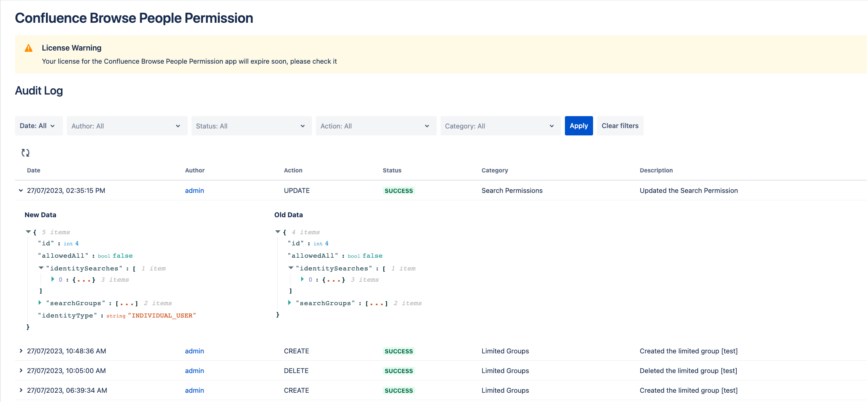Expand the 10:48:36 AM audit row
Viewport: 868px width, 402px height.
21,351
